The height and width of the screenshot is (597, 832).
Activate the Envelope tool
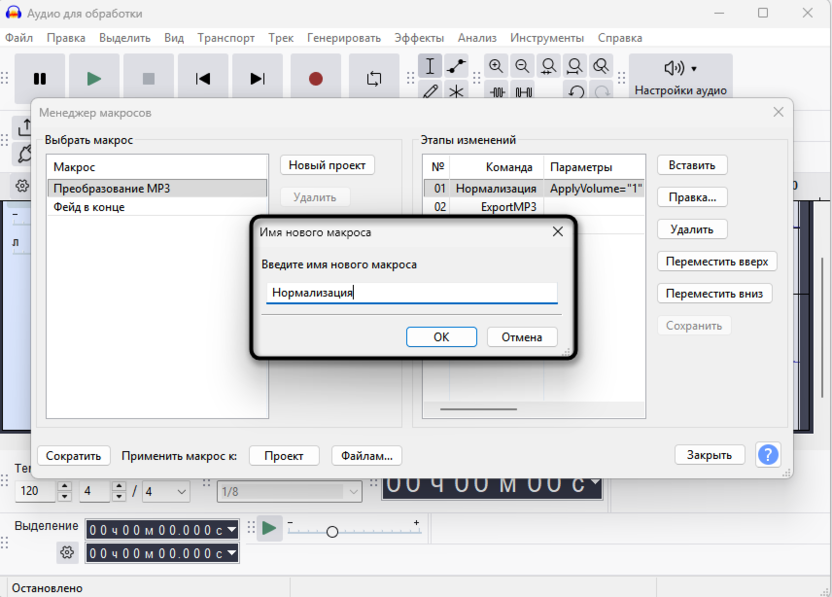pyautogui.click(x=456, y=66)
